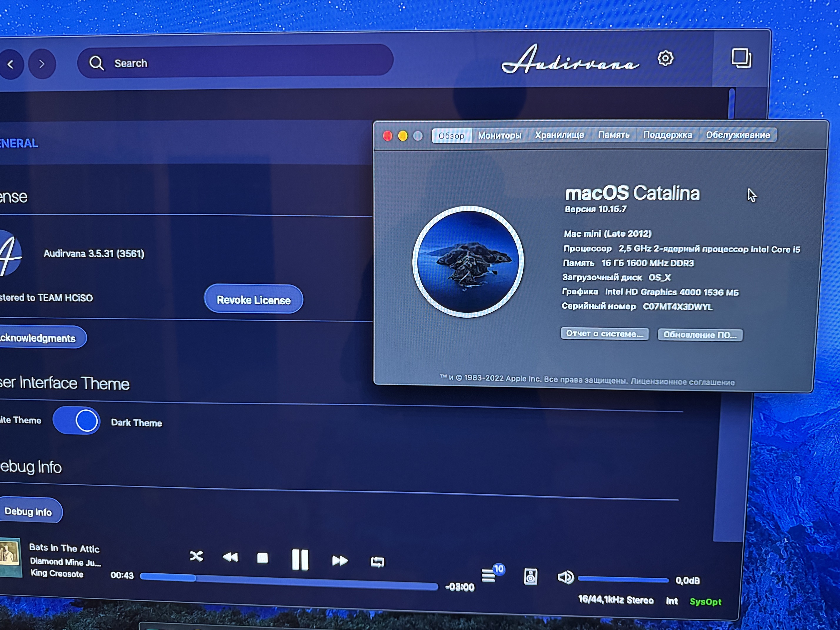The height and width of the screenshot is (630, 840).
Task: Click the 16/44,1kHz Stereo status text
Action: (616, 600)
